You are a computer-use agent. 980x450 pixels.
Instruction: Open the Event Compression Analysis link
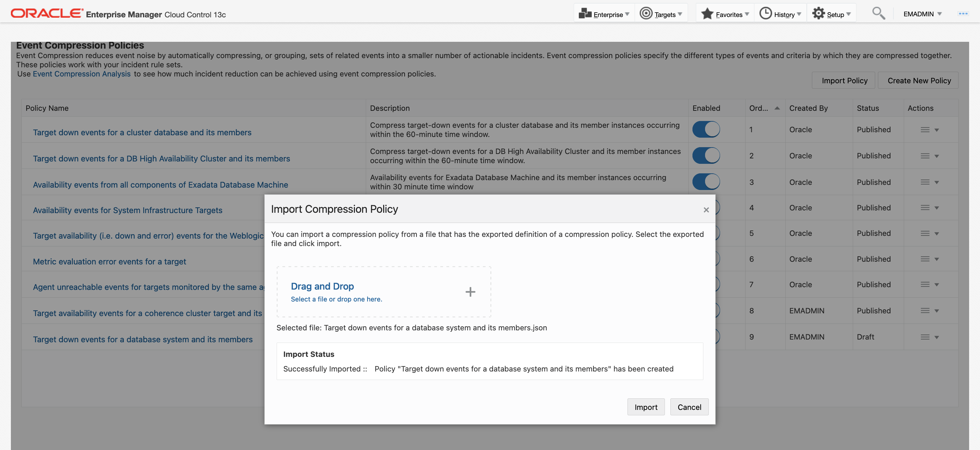tap(81, 74)
